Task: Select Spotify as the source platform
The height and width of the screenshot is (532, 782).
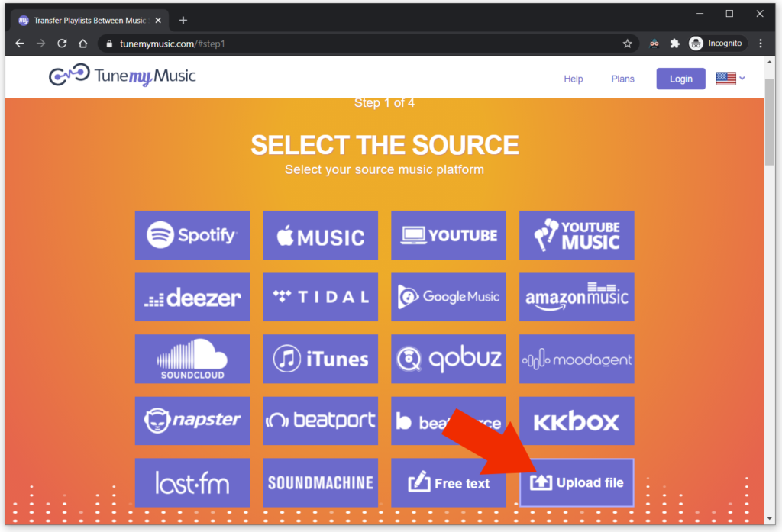Action: point(192,235)
